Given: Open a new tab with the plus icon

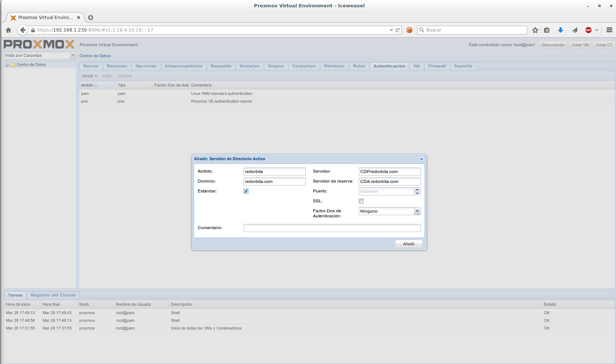Looking at the screenshot, I should (91, 18).
